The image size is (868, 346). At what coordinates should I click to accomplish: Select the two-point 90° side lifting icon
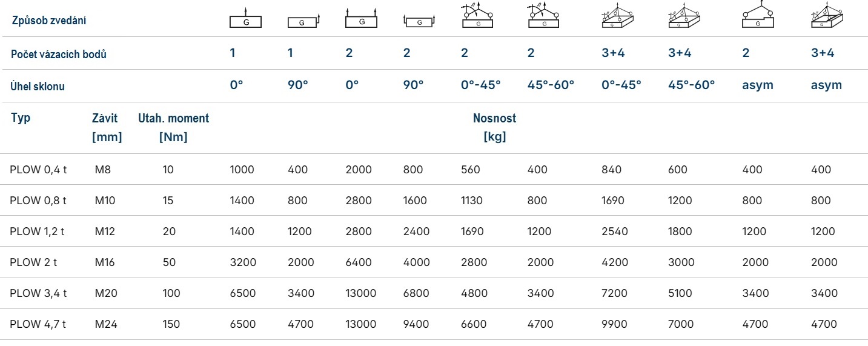(x=419, y=21)
